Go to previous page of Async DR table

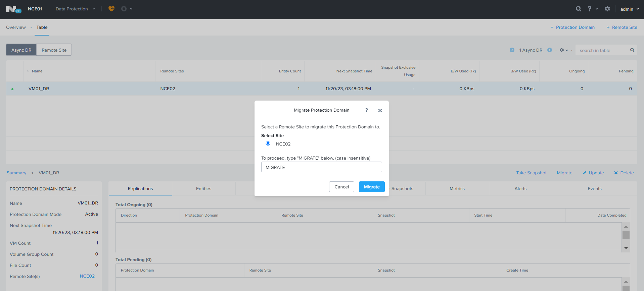pyautogui.click(x=512, y=50)
